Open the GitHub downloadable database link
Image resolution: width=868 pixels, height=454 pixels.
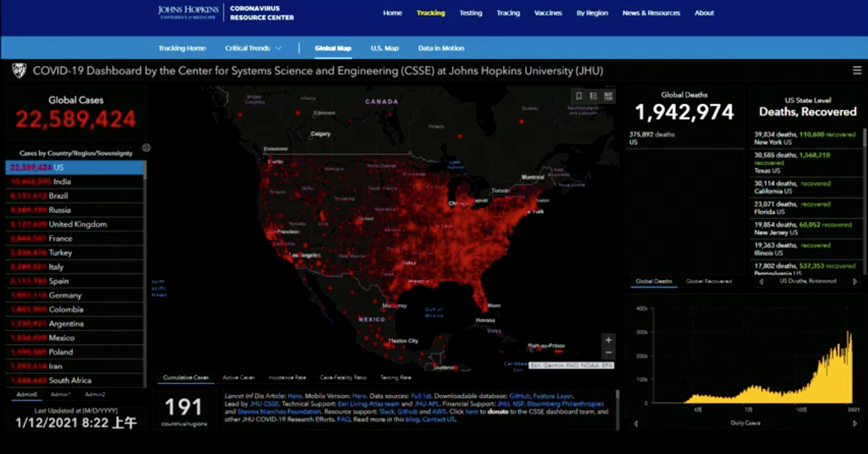(x=520, y=396)
